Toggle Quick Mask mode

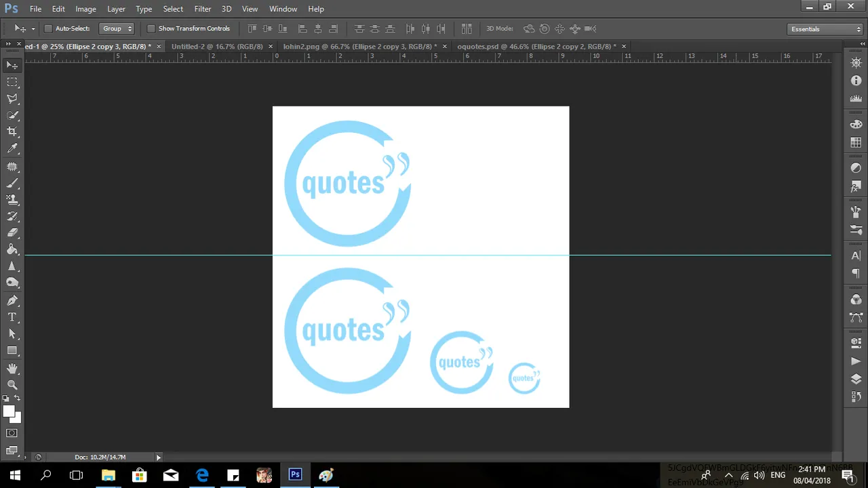click(12, 433)
